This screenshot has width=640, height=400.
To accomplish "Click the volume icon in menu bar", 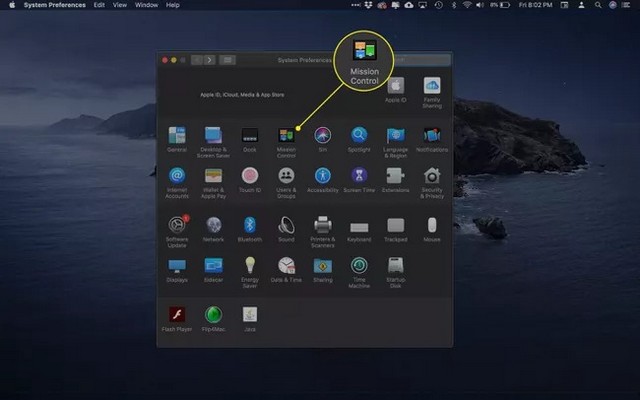I will pyautogui.click(x=480, y=5).
